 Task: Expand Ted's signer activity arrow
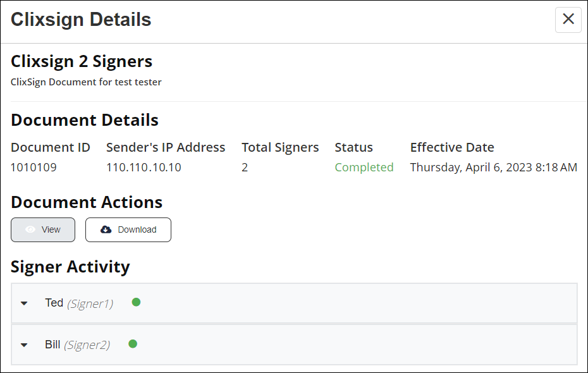pos(24,303)
